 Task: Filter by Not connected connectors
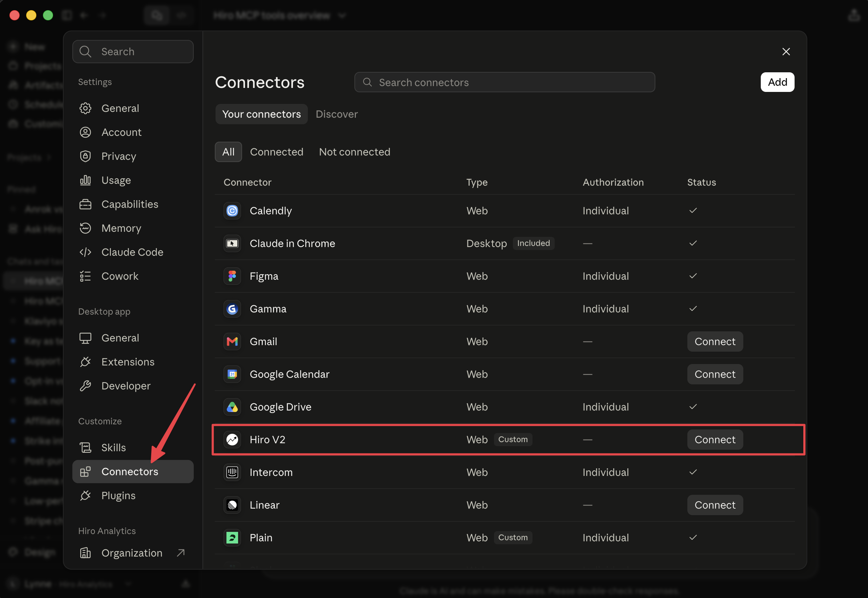[354, 152]
